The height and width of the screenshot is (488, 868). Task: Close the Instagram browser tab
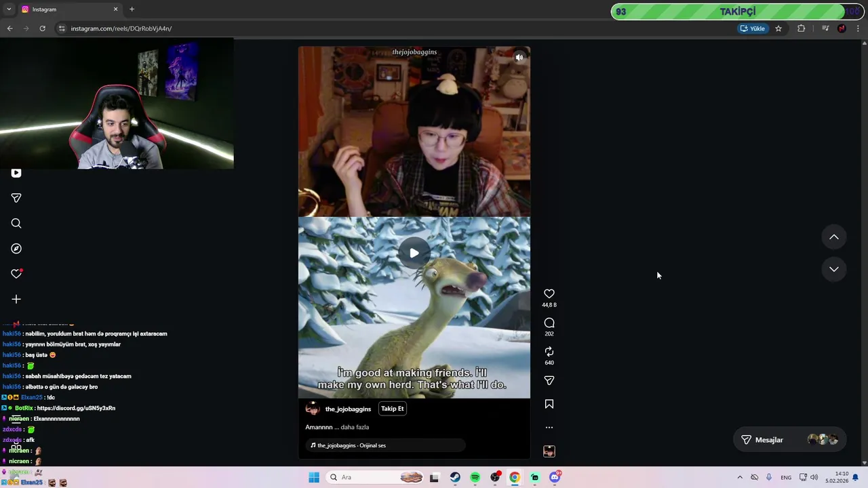pos(115,9)
